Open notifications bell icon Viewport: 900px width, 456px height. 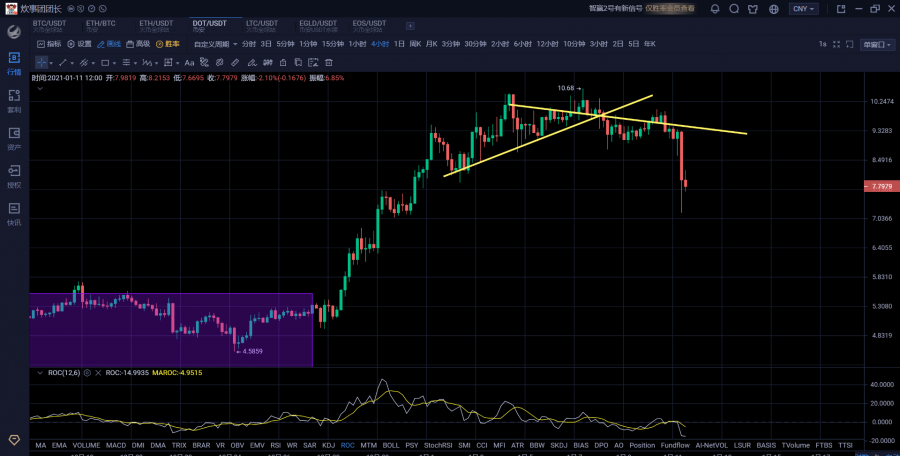[x=715, y=9]
